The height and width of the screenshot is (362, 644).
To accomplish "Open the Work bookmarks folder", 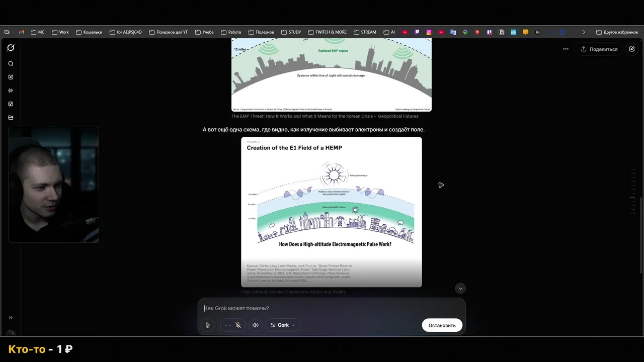I will click(x=60, y=32).
